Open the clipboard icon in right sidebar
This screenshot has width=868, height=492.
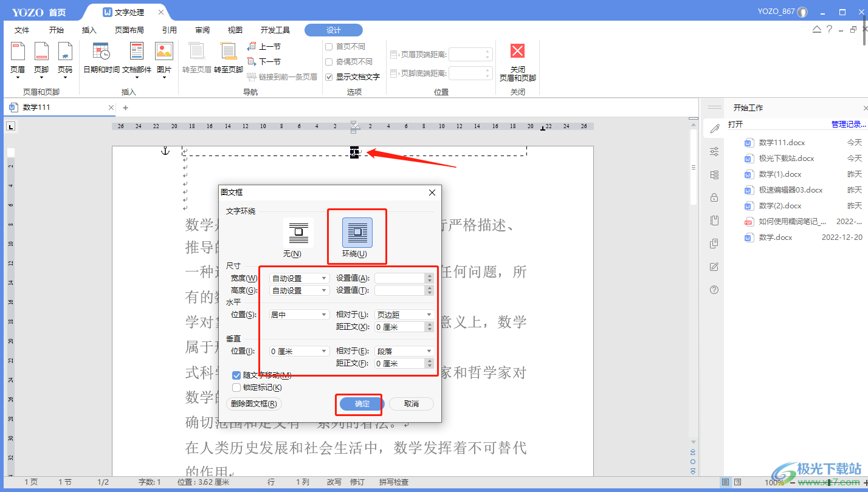[714, 220]
